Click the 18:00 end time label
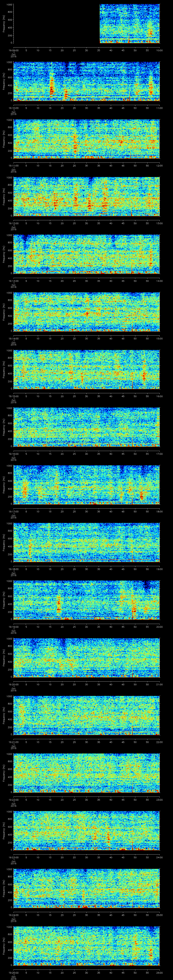Image resolution: width=173 pixels, height=980 pixels. click(159, 511)
